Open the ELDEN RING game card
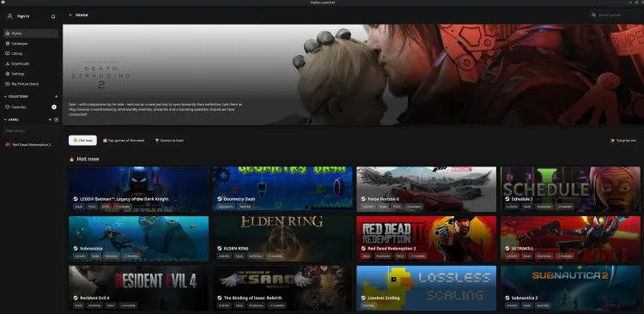The image size is (644, 314). [x=283, y=239]
